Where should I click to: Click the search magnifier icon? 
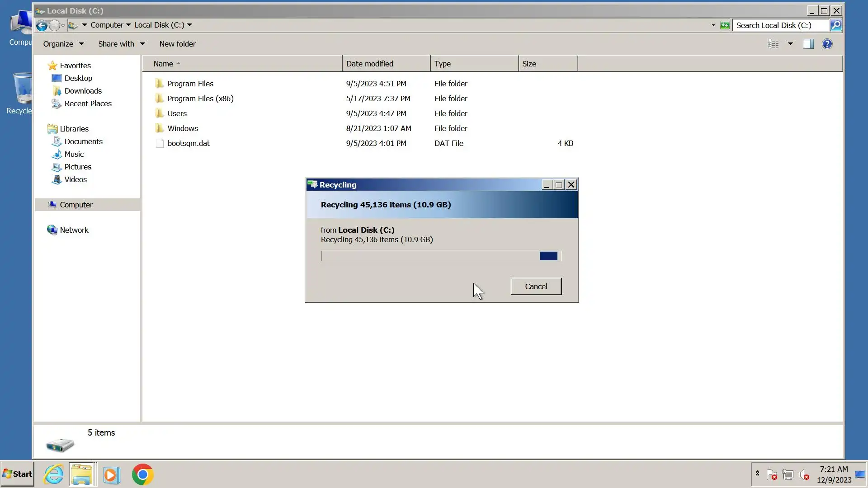coord(836,26)
